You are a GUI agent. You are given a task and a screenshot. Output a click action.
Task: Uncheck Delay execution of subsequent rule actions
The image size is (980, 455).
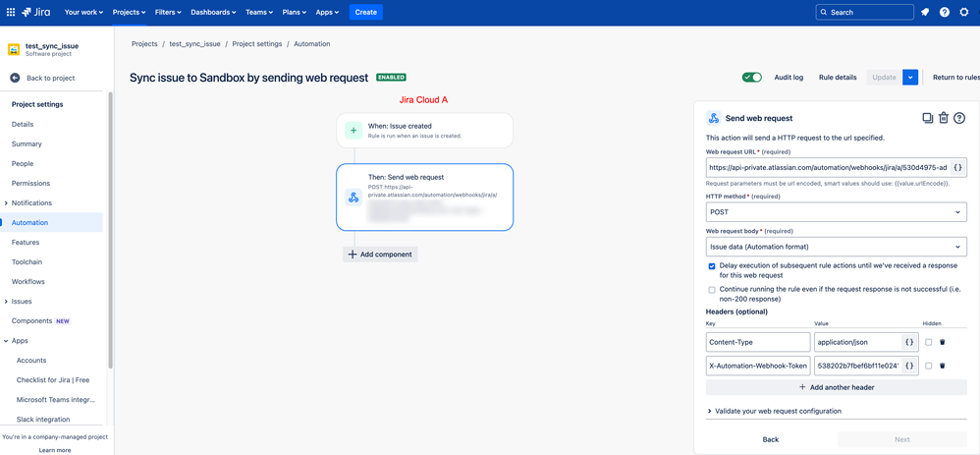point(712,266)
